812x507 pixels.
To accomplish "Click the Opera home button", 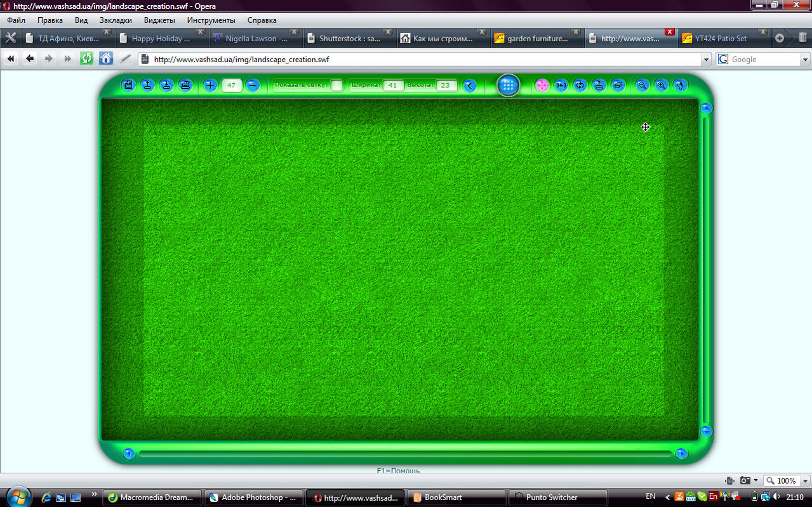I will [106, 59].
